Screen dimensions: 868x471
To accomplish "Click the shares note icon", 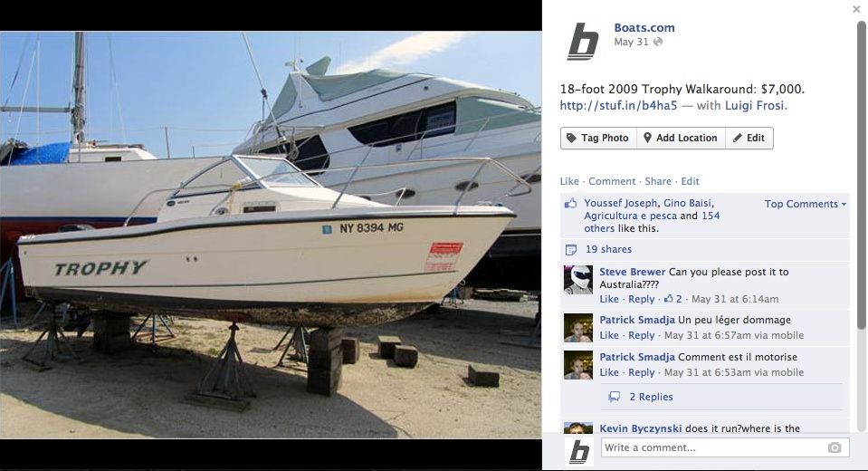I will (571, 250).
